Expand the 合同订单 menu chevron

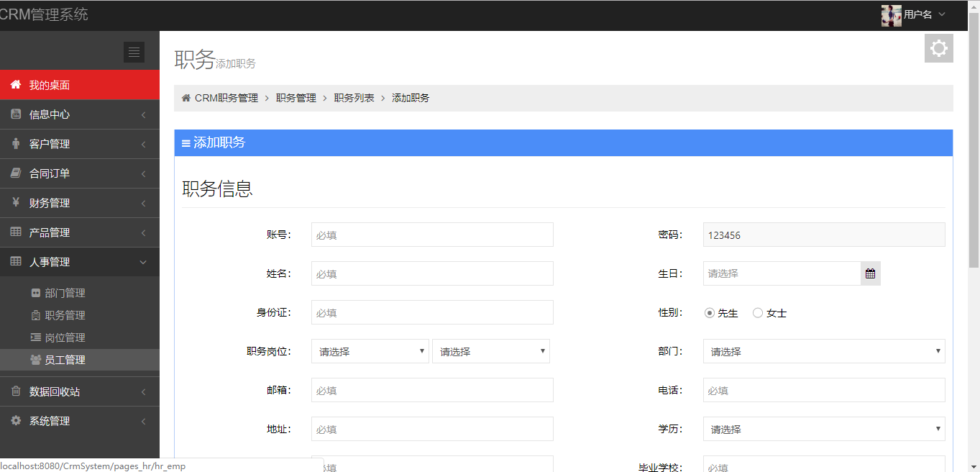143,174
